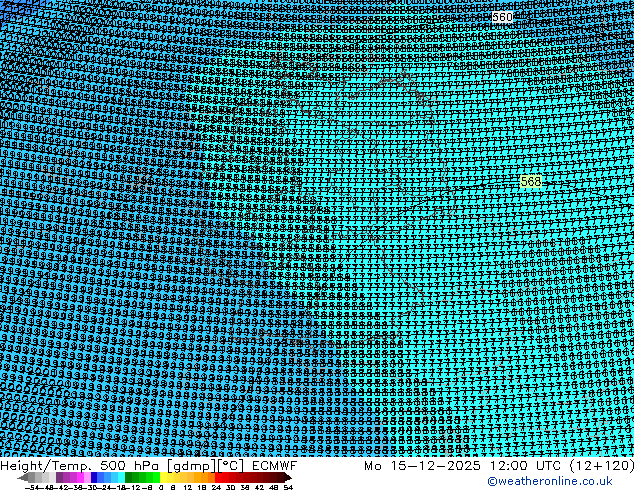Click the ECMWF model name in the title
This screenshot has height=490, width=634.
coord(275,466)
